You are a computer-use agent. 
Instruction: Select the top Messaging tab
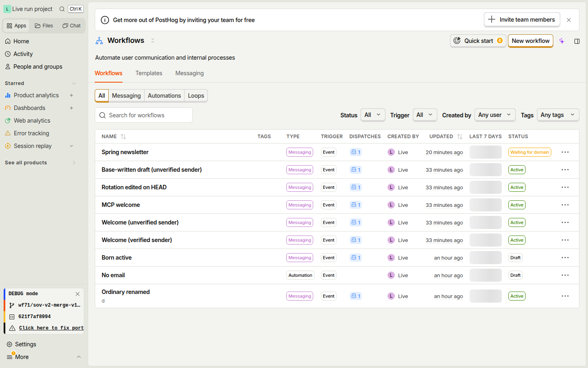[189, 73]
